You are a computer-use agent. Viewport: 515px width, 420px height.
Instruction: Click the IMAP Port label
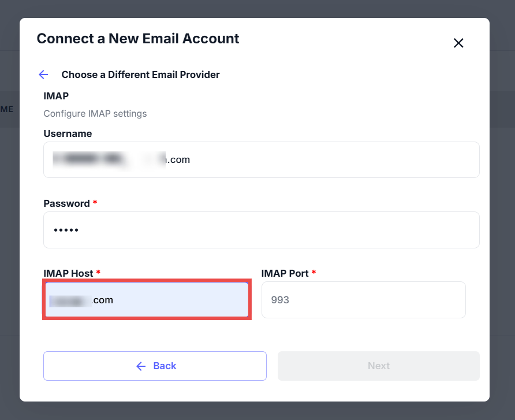[x=285, y=273]
